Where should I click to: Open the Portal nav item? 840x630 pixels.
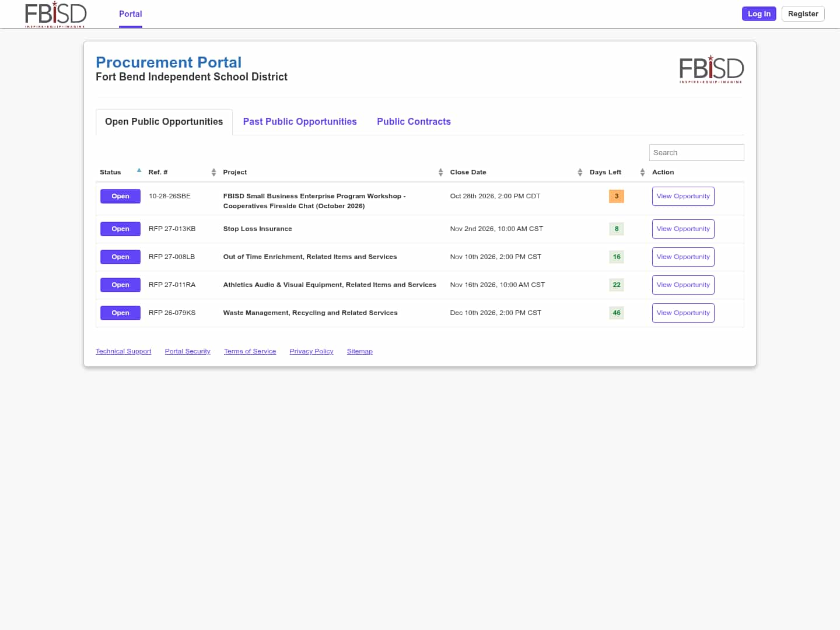point(130,14)
